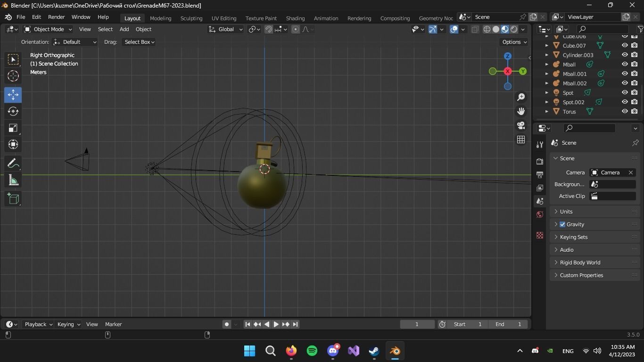The height and width of the screenshot is (362, 644).
Task: Open the Add menu in viewport header
Action: click(124, 29)
